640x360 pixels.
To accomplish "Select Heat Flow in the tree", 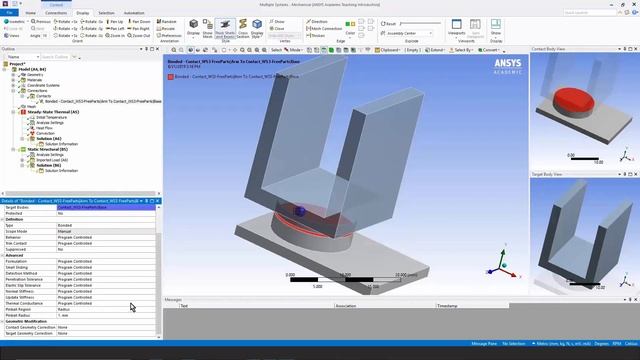I will click(x=44, y=128).
